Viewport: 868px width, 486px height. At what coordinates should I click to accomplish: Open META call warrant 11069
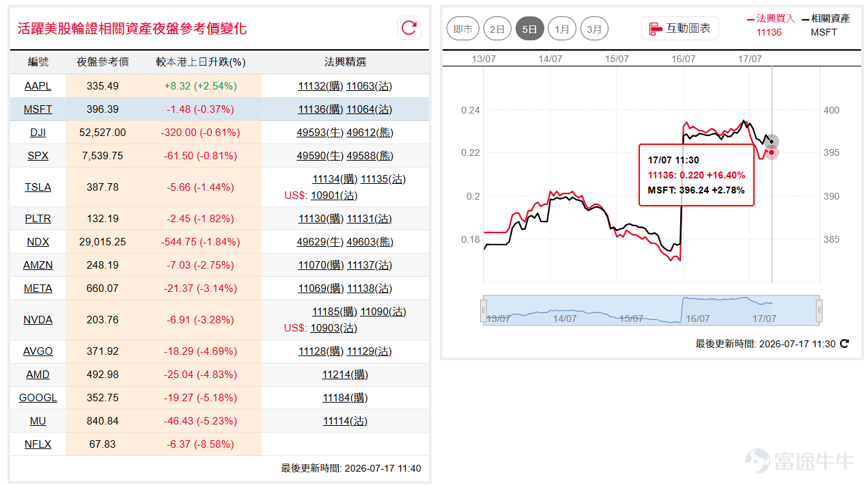pyautogui.click(x=321, y=288)
